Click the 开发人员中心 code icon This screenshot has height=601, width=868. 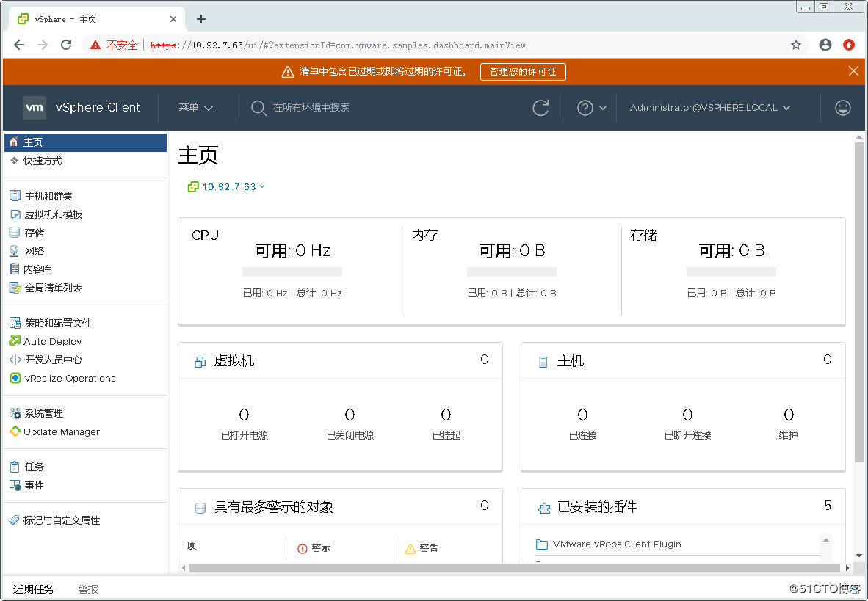(15, 360)
